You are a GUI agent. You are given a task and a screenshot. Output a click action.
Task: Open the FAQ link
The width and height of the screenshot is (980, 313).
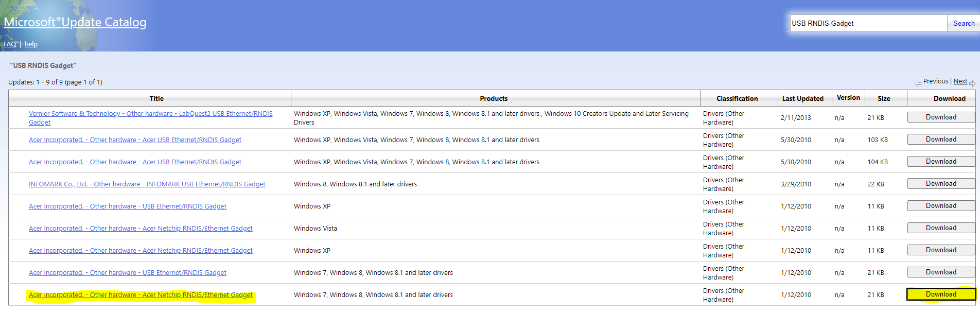10,44
